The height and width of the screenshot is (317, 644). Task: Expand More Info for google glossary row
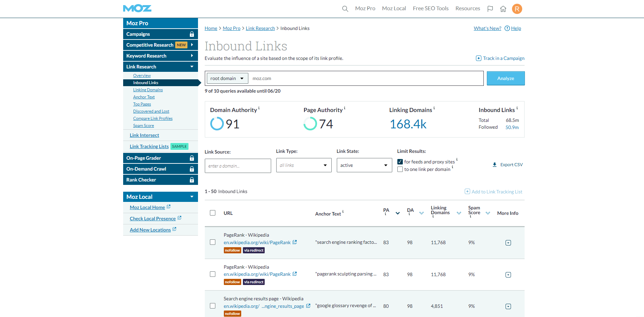508,306
